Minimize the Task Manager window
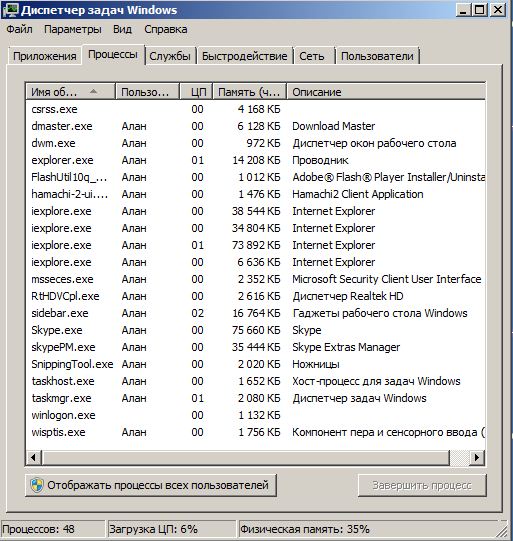 point(463,10)
